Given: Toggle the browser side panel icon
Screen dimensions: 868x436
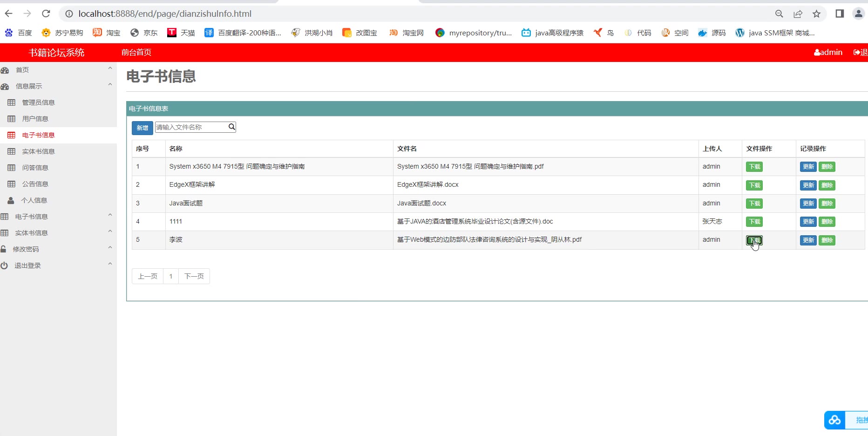Looking at the screenshot, I should [840, 14].
